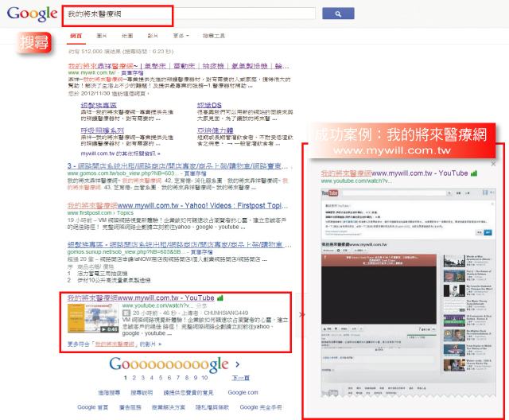Image resolution: width=509 pixels, height=420 pixels.
Task: Open the result starting with 3 - 網路開店系統出租
Action: click(x=177, y=166)
